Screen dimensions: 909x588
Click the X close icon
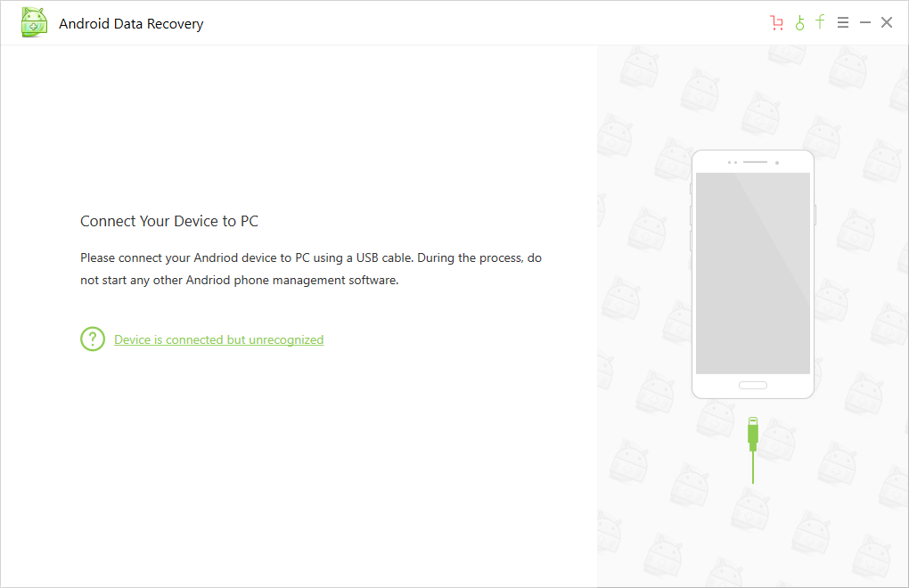tap(887, 21)
